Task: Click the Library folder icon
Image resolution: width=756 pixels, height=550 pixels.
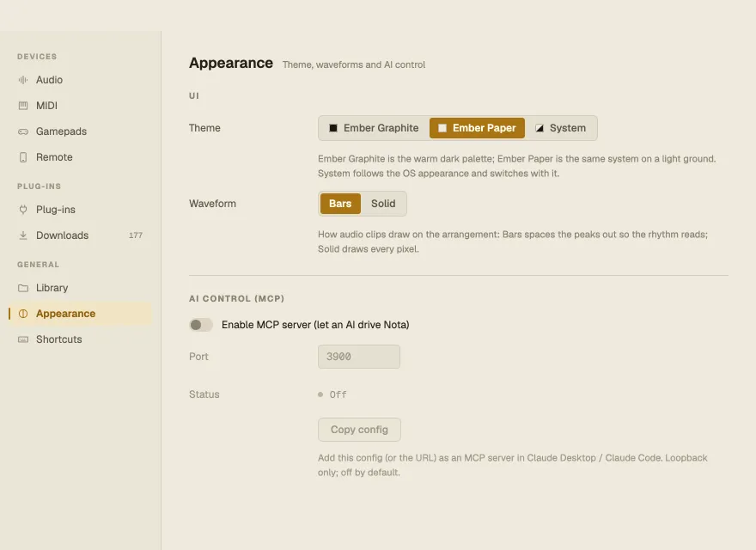Action: pyautogui.click(x=22, y=288)
